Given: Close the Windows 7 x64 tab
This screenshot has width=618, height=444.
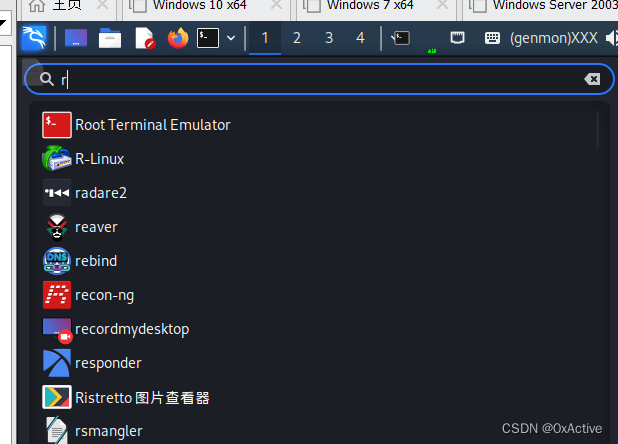Looking at the screenshot, I should click(443, 5).
